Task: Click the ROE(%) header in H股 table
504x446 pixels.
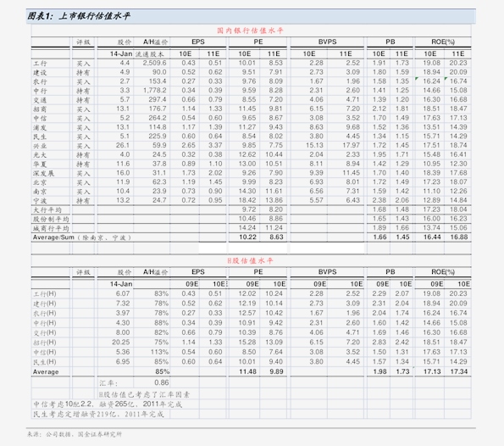Action: click(x=443, y=272)
